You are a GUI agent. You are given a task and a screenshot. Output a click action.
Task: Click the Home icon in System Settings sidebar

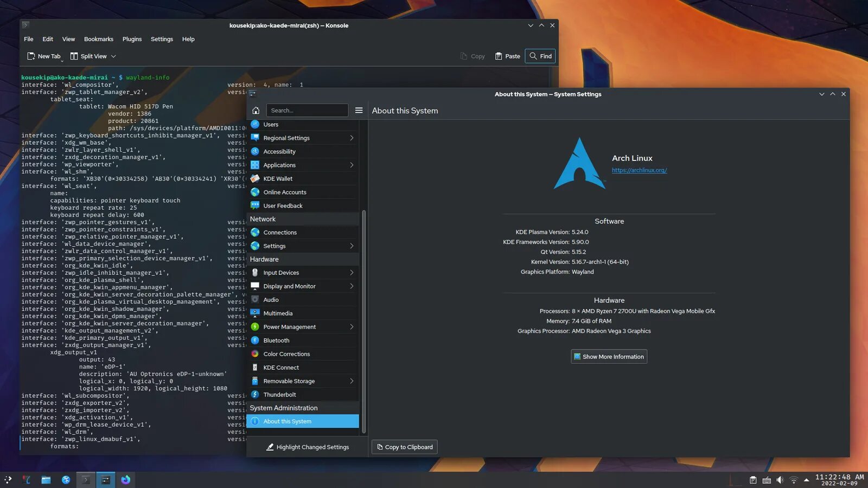point(256,110)
